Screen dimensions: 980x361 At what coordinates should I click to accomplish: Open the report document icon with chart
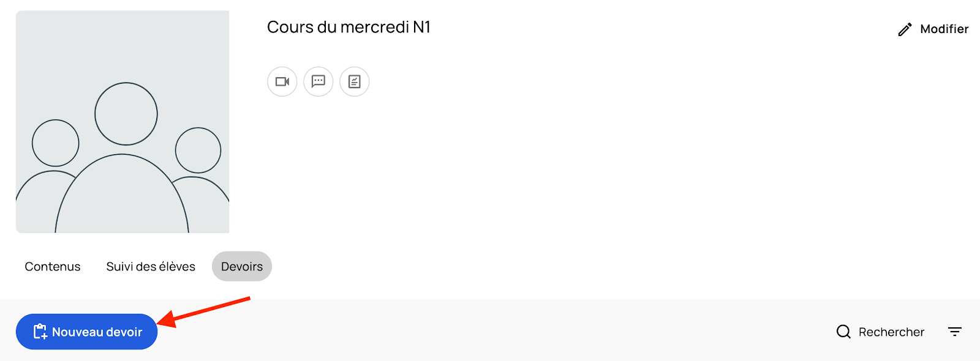click(355, 81)
